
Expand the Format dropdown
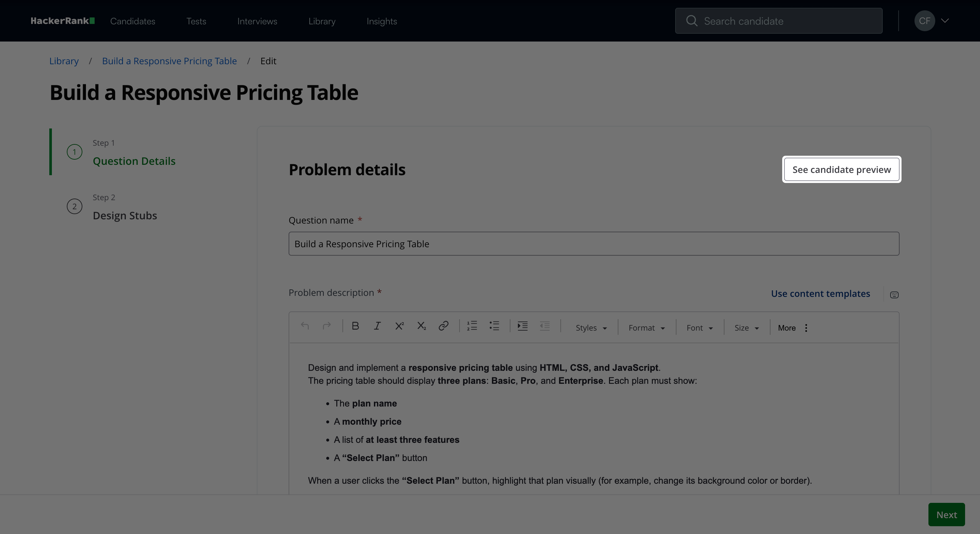coord(646,328)
